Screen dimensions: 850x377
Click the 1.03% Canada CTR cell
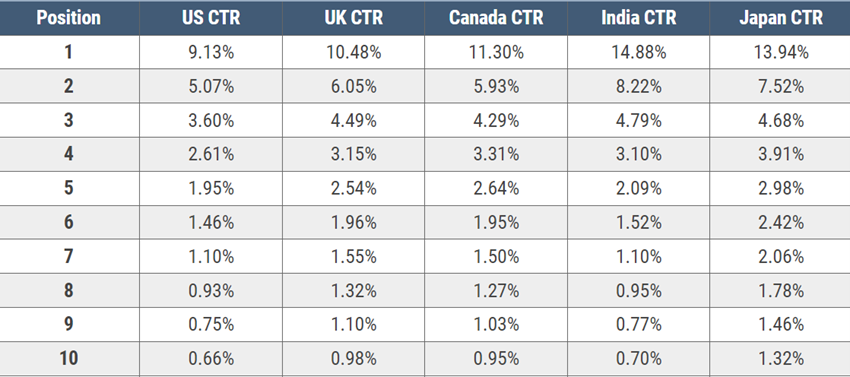496,324
